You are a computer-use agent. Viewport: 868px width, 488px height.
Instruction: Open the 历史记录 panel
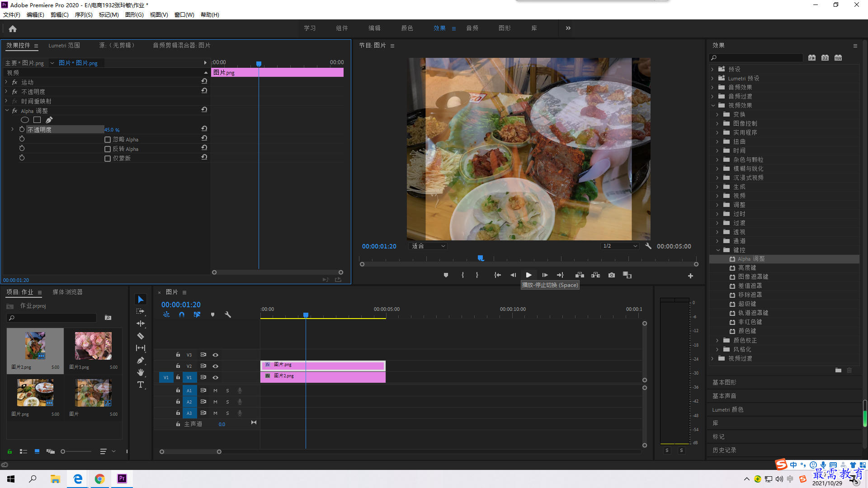(724, 450)
